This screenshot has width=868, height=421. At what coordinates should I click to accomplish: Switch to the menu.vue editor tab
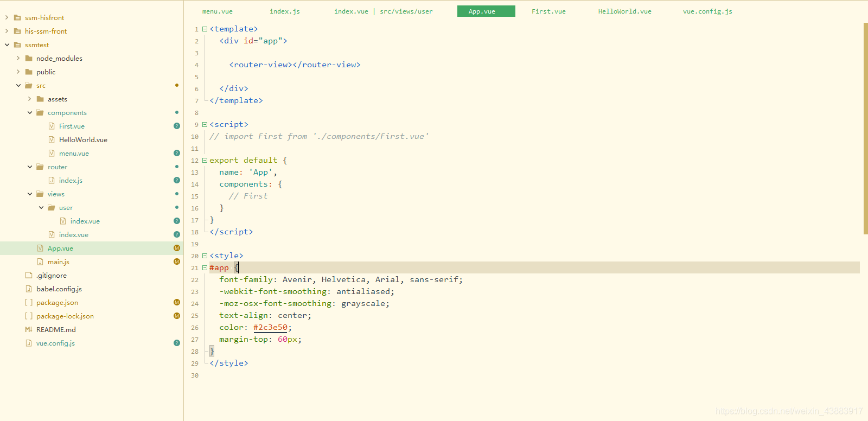click(x=218, y=11)
